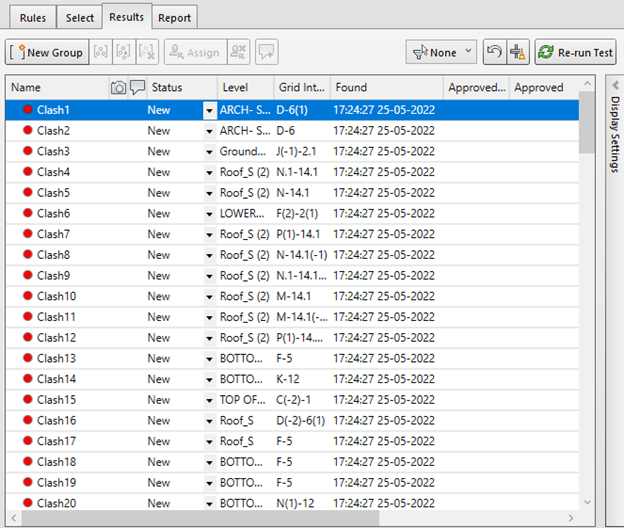Sort the list by Found column header
Screen dimensions: 624x528
click(385, 88)
